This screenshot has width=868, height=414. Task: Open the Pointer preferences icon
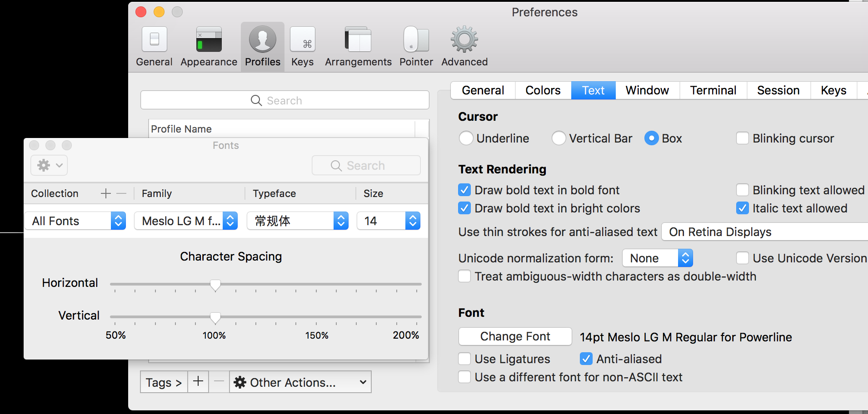(x=416, y=40)
